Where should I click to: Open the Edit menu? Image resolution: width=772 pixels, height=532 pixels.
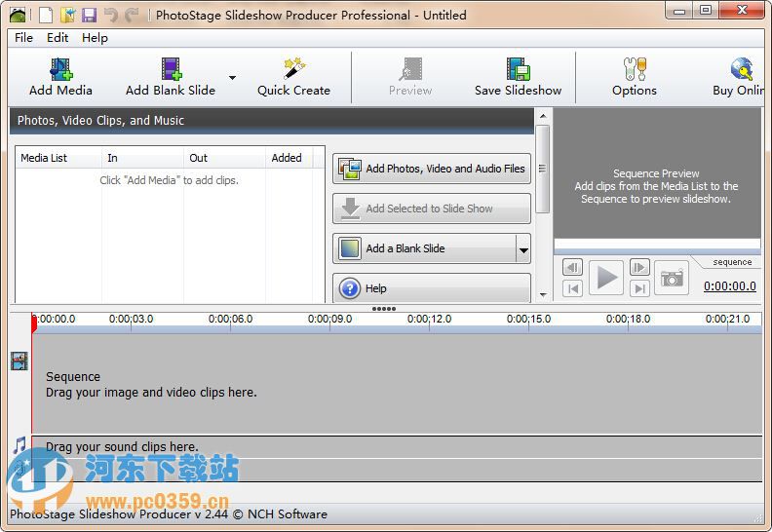(x=58, y=38)
